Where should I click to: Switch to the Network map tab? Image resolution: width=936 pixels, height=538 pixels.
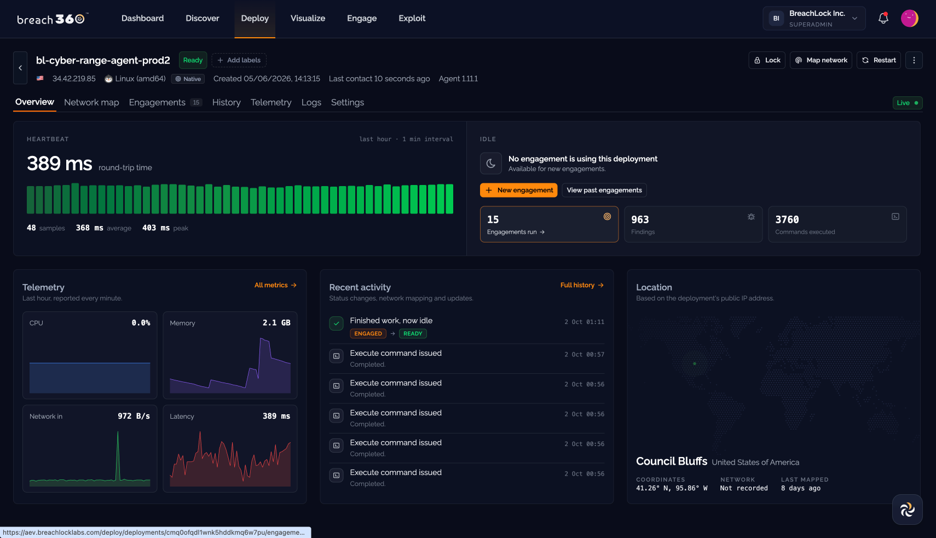91,103
